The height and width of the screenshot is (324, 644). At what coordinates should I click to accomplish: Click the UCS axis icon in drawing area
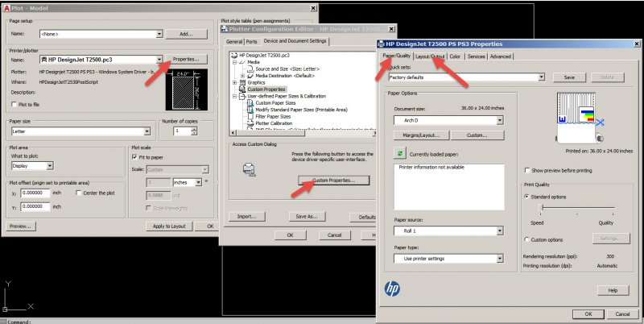click(x=18, y=297)
